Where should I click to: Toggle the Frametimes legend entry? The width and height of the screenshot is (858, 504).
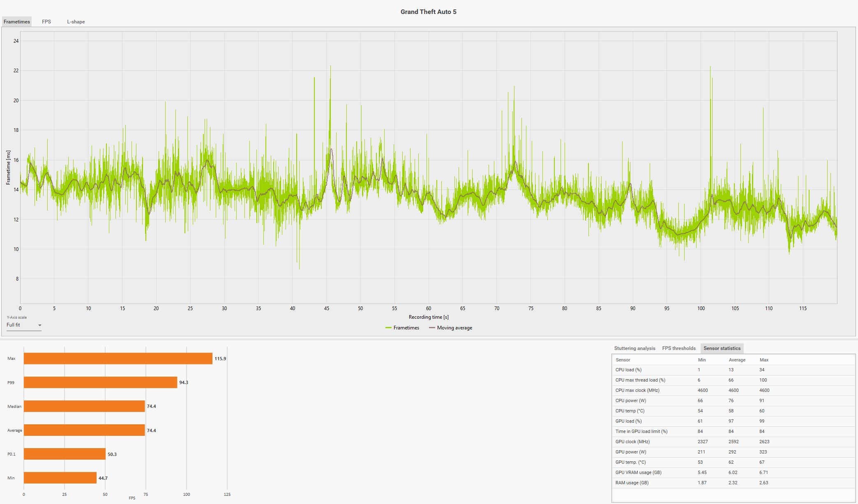[x=402, y=328]
